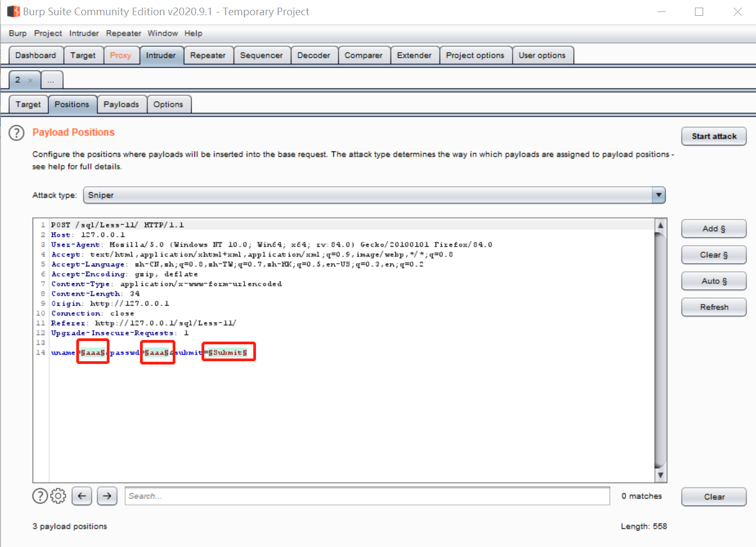Switch to the Proxy tab

coord(120,55)
